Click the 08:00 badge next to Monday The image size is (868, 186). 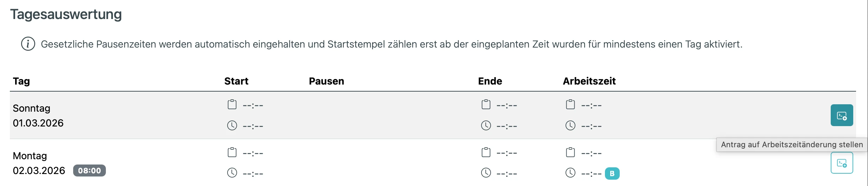[89, 170]
